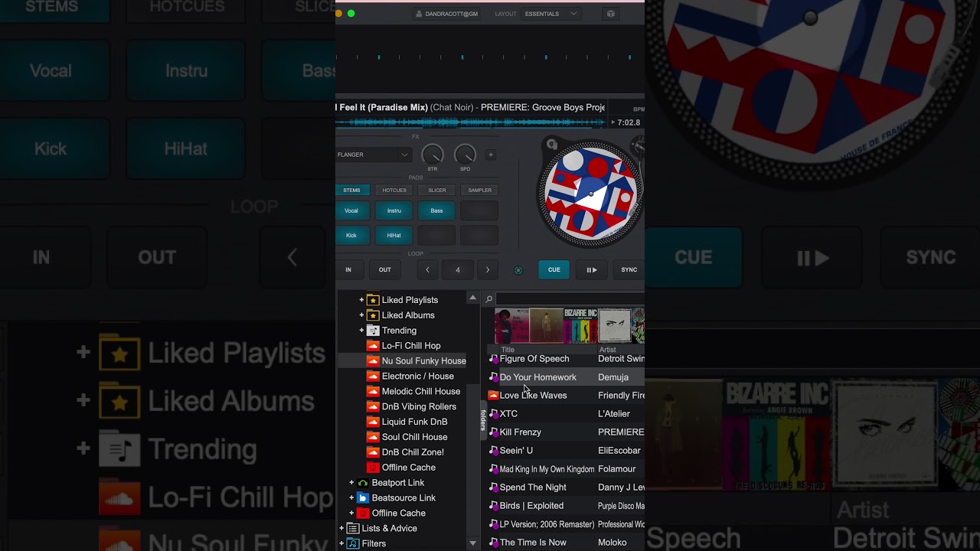Click the star folder icon of Liked Playlists
The image size is (980, 551).
pos(373,300)
